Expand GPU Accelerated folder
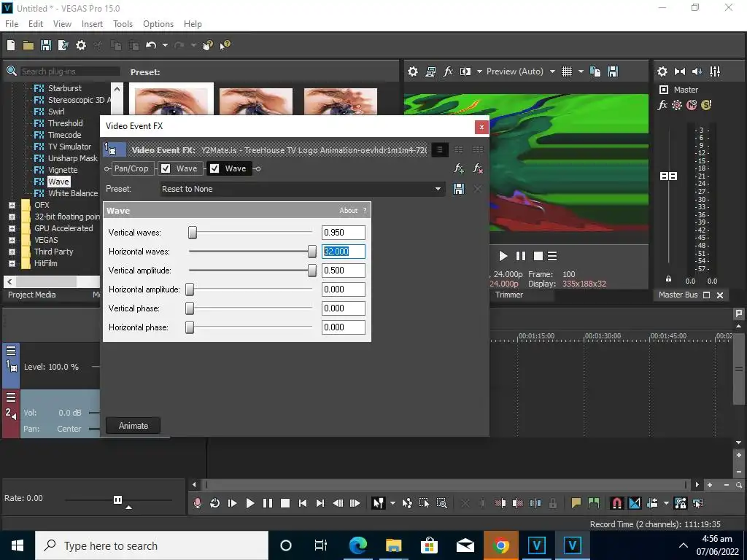 (12, 228)
